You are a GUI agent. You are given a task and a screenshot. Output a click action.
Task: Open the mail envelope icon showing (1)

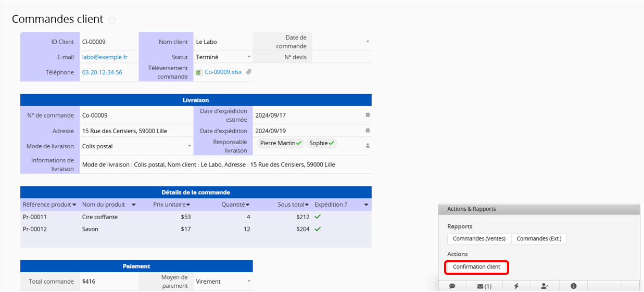coord(484,286)
